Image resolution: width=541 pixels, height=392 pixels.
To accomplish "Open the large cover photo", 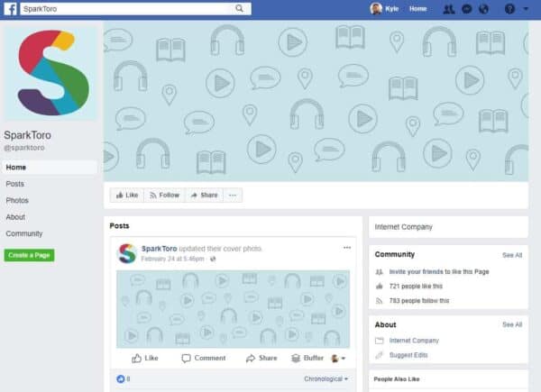I will [316, 101].
